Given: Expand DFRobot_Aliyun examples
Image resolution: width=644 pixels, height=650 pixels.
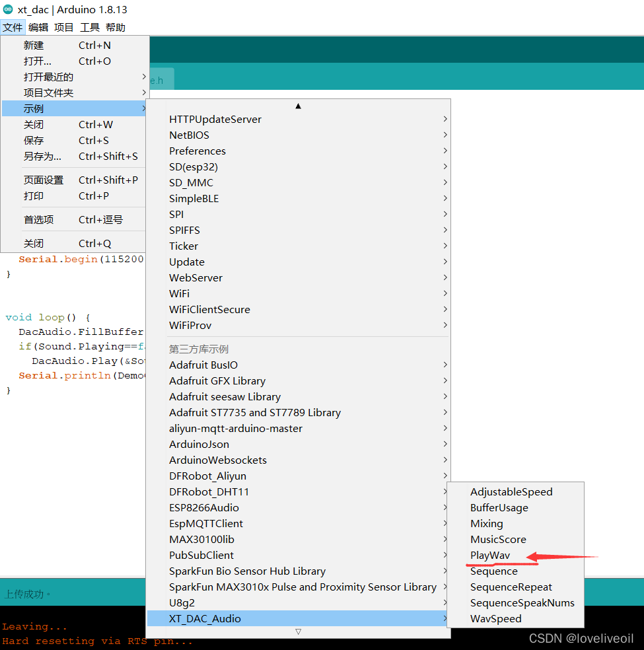Looking at the screenshot, I should 299,476.
